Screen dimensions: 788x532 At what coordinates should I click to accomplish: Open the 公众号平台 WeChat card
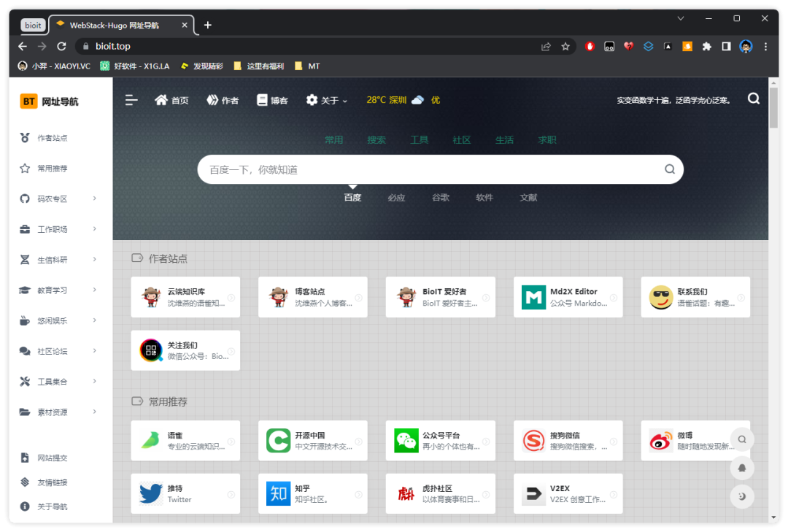tap(440, 441)
